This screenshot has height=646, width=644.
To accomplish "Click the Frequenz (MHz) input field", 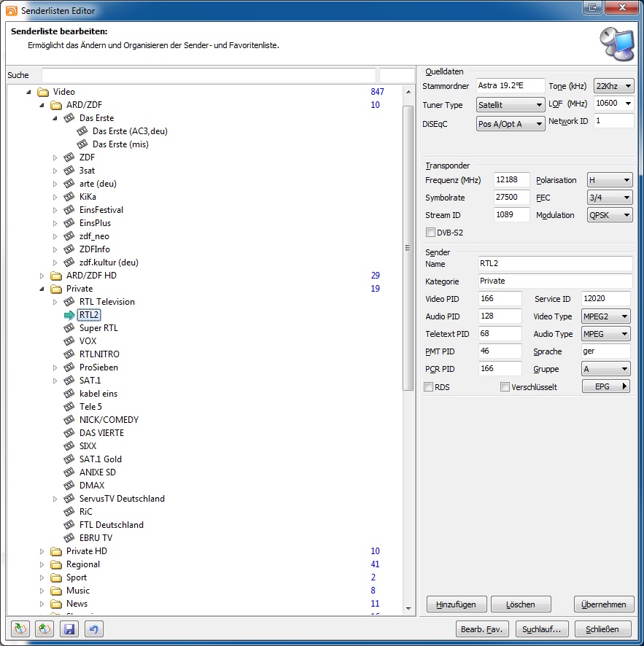I will [512, 180].
